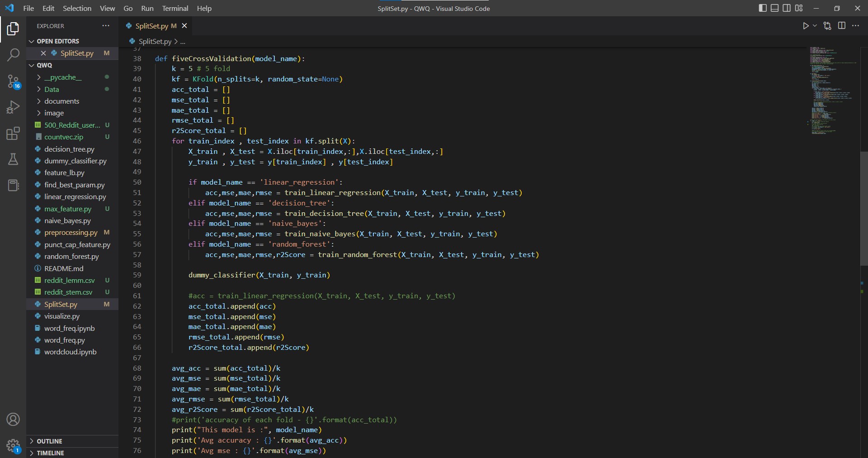The height and width of the screenshot is (458, 868).
Task: Click the VS Code logo icon
Action: (9, 8)
